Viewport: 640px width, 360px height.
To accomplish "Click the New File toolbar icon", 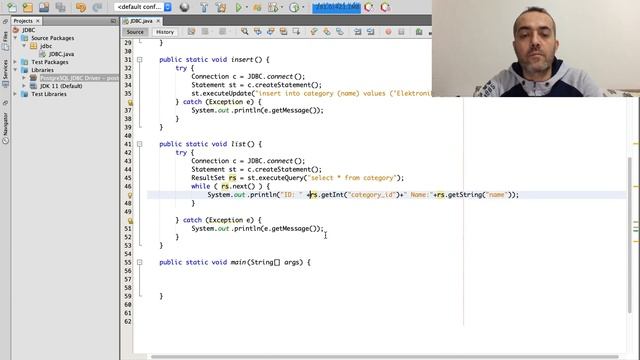I will point(11,7).
